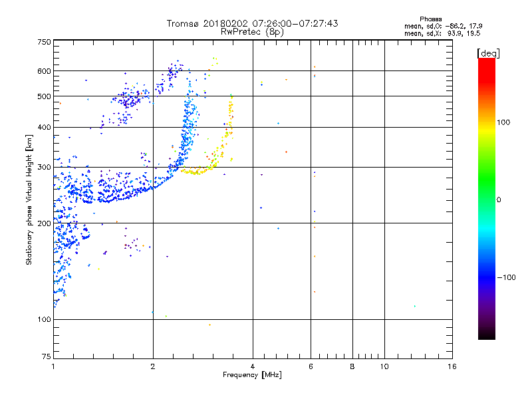532x399 pixels.
Task: Click the x-axis tick label '16'
Action: [452, 366]
